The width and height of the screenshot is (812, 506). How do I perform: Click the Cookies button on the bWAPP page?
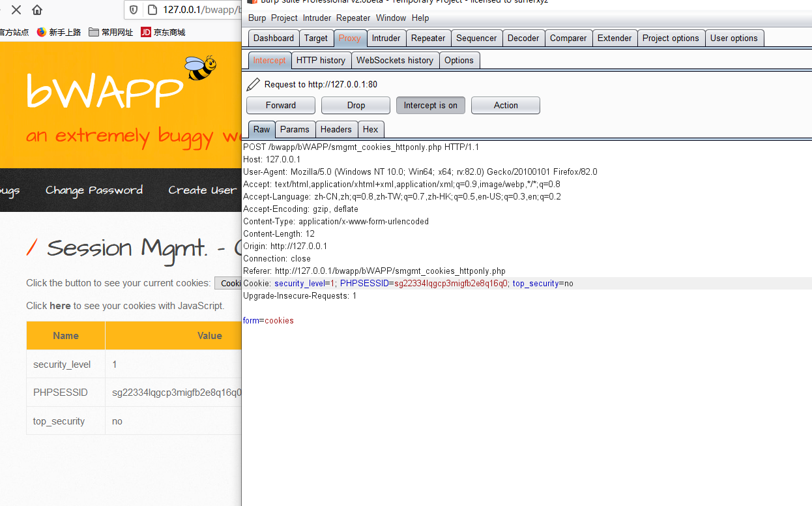[229, 283]
